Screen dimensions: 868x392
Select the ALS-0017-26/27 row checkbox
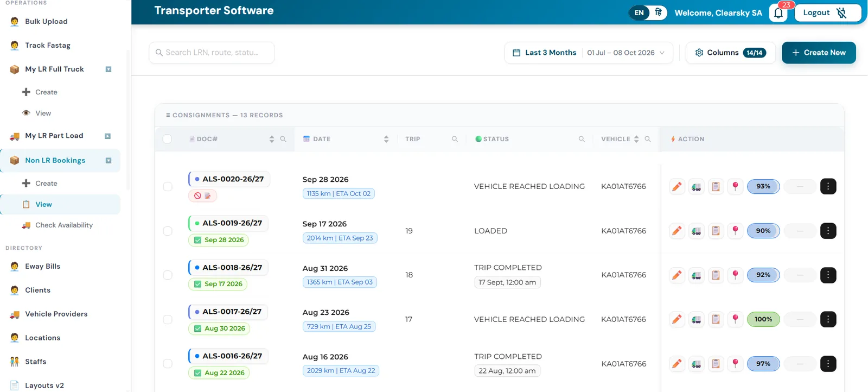168,319
